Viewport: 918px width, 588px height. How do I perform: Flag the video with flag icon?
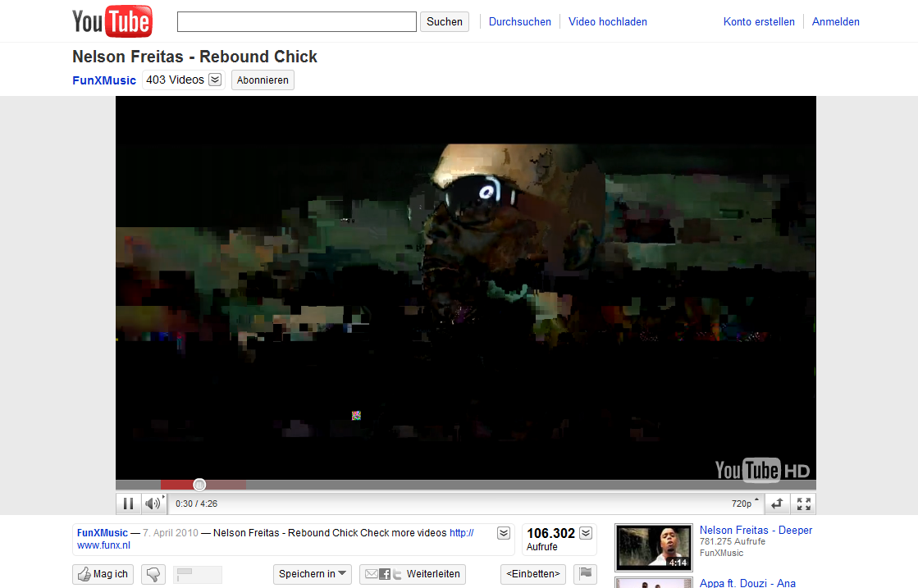tap(586, 574)
